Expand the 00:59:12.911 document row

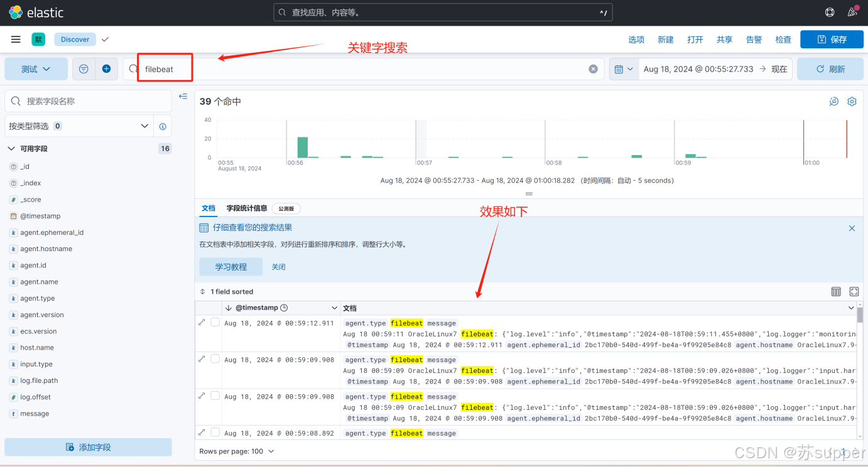(202, 322)
